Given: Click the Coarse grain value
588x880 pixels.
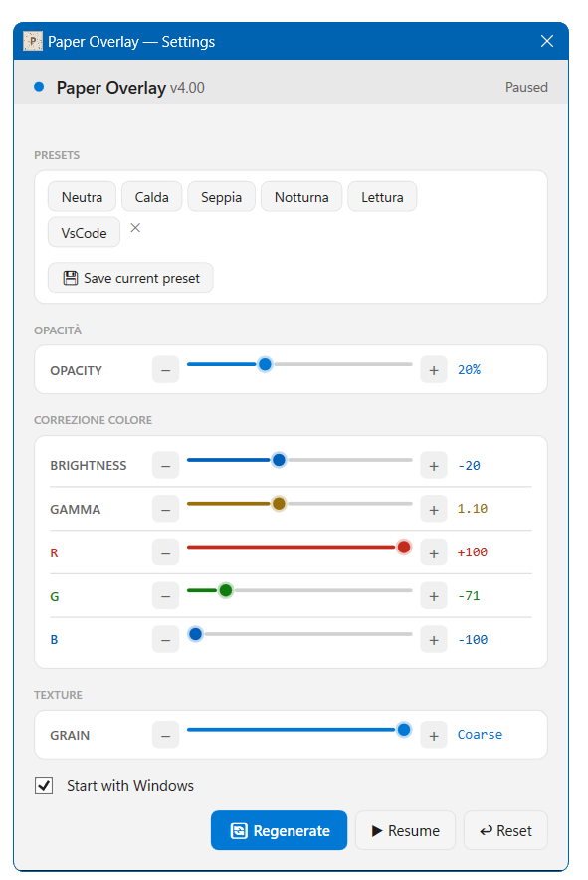Looking at the screenshot, I should pos(480,735).
